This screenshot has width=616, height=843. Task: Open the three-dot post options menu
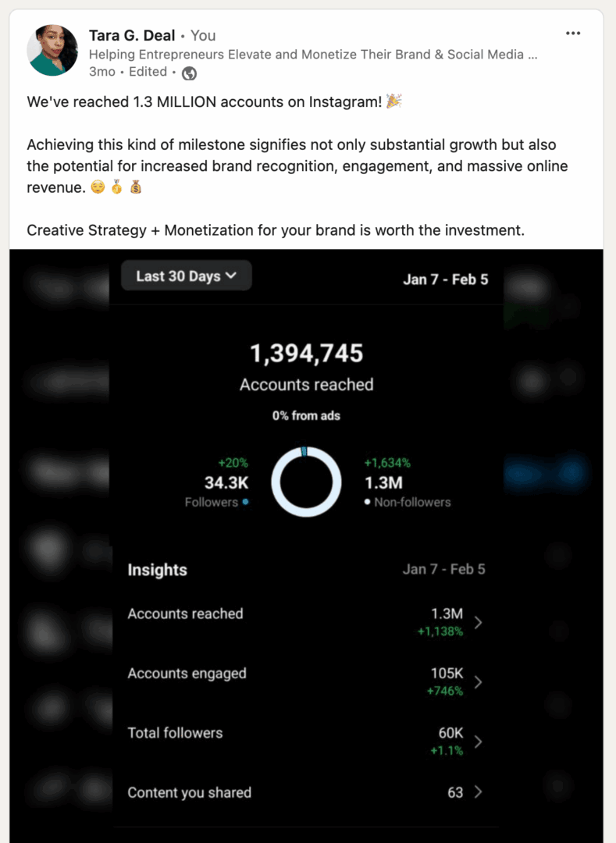point(573,34)
